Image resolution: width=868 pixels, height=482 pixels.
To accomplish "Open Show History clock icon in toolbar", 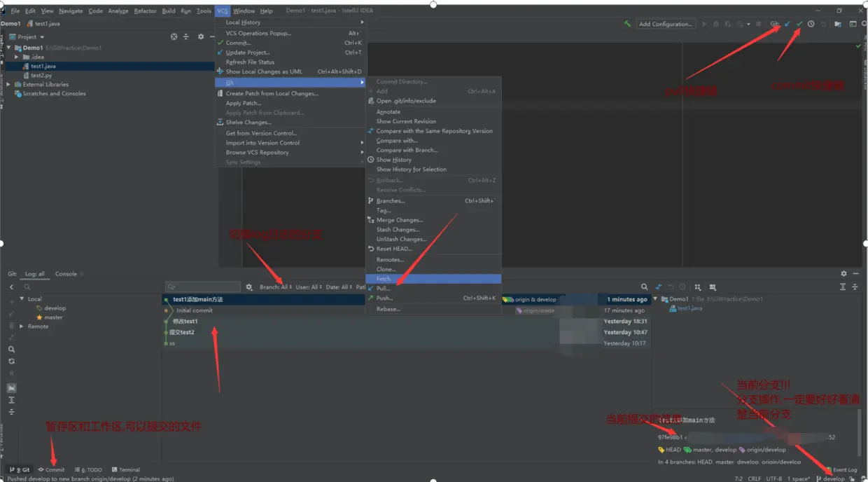I will (x=811, y=24).
